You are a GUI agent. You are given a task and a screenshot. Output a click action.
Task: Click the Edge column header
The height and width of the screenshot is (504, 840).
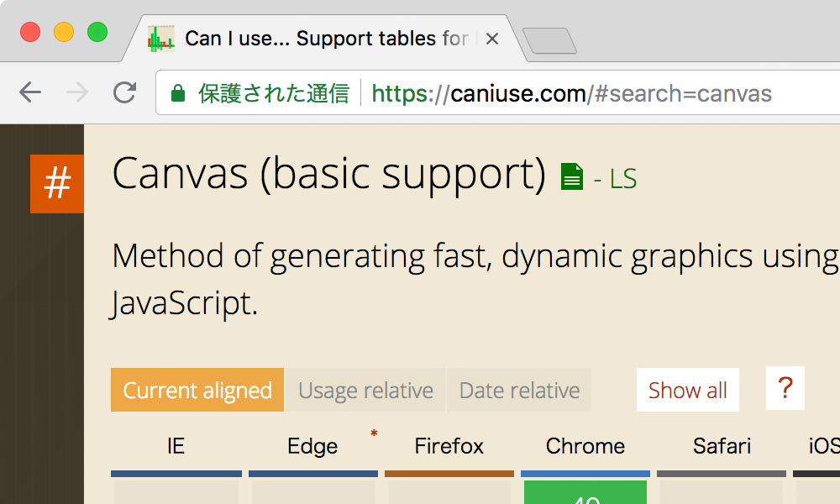(x=312, y=446)
